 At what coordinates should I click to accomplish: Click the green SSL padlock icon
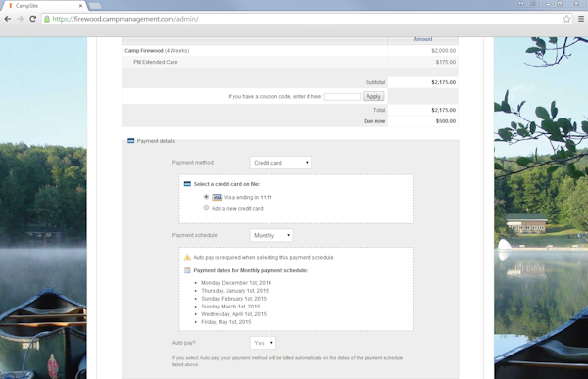pyautogui.click(x=47, y=19)
